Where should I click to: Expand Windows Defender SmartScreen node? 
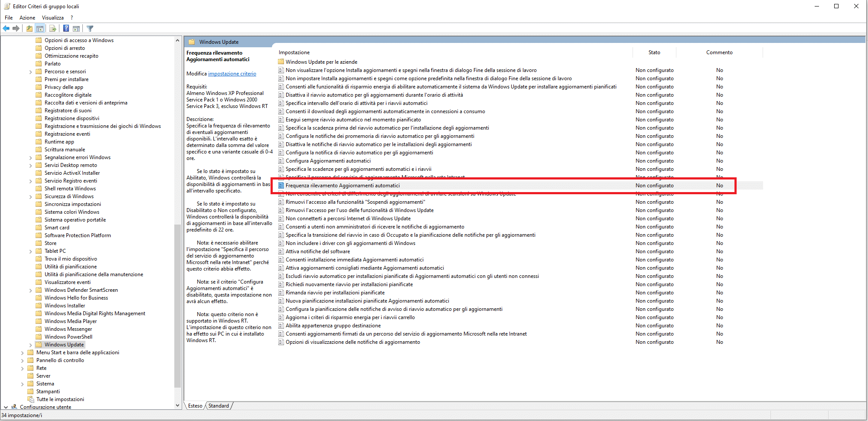point(30,290)
